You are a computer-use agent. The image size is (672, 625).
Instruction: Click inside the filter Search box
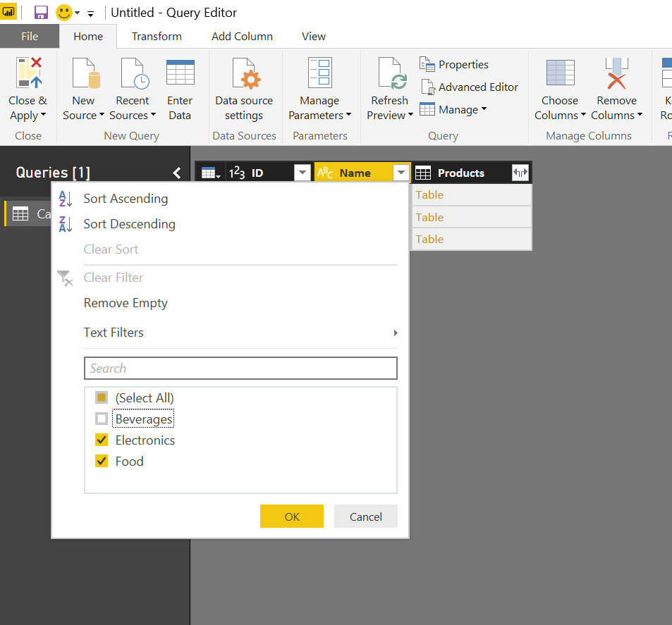pyautogui.click(x=240, y=368)
